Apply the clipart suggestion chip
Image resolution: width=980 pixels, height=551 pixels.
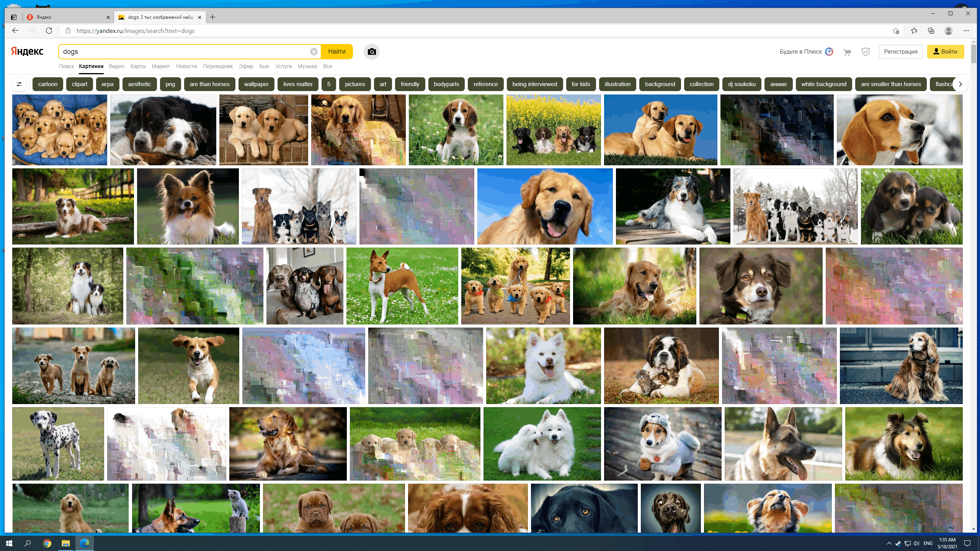pos(80,84)
